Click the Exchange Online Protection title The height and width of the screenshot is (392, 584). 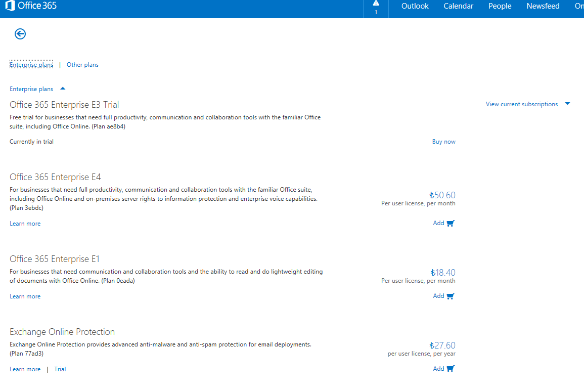(x=62, y=332)
